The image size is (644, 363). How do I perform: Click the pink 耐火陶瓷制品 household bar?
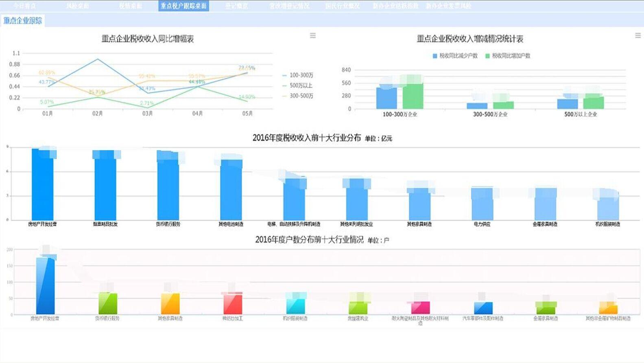pyautogui.click(x=420, y=308)
